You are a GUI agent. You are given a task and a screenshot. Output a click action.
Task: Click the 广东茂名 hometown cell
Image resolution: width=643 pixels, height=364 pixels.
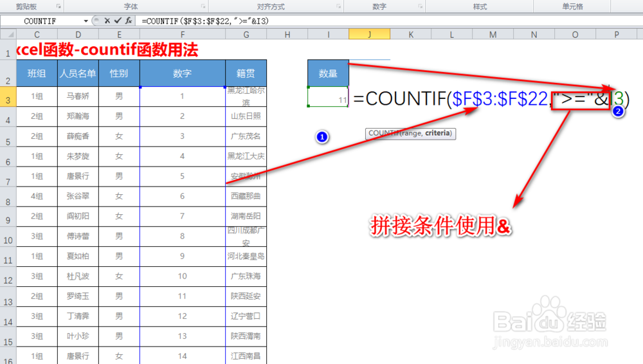pos(246,136)
